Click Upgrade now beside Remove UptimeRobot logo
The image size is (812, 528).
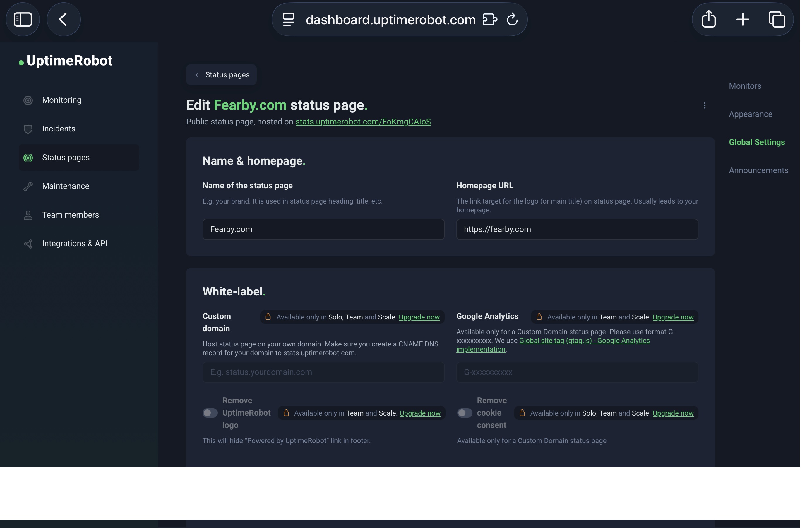pos(420,413)
